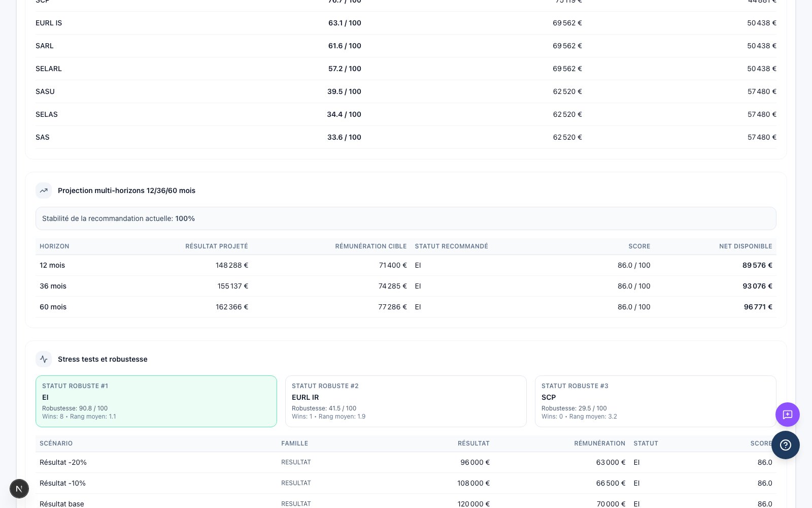Click the trending arrow icon beside Projection multi-horizons
812x508 pixels.
tap(44, 190)
